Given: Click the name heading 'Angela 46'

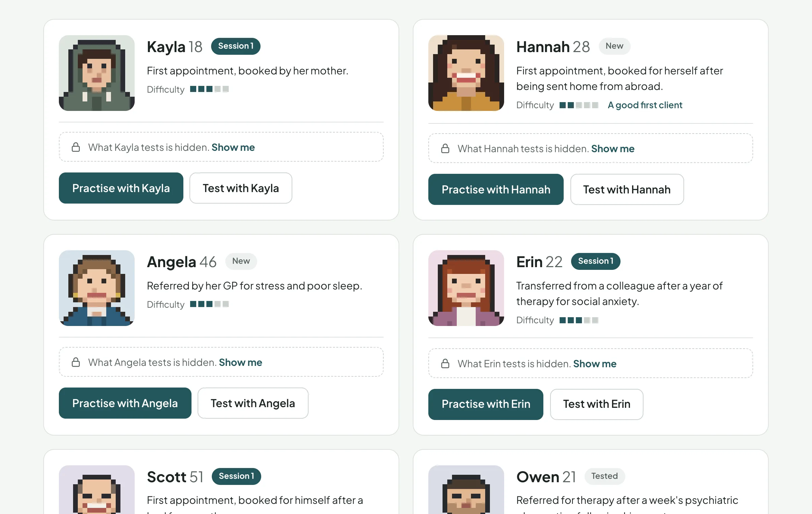Looking at the screenshot, I should (182, 262).
